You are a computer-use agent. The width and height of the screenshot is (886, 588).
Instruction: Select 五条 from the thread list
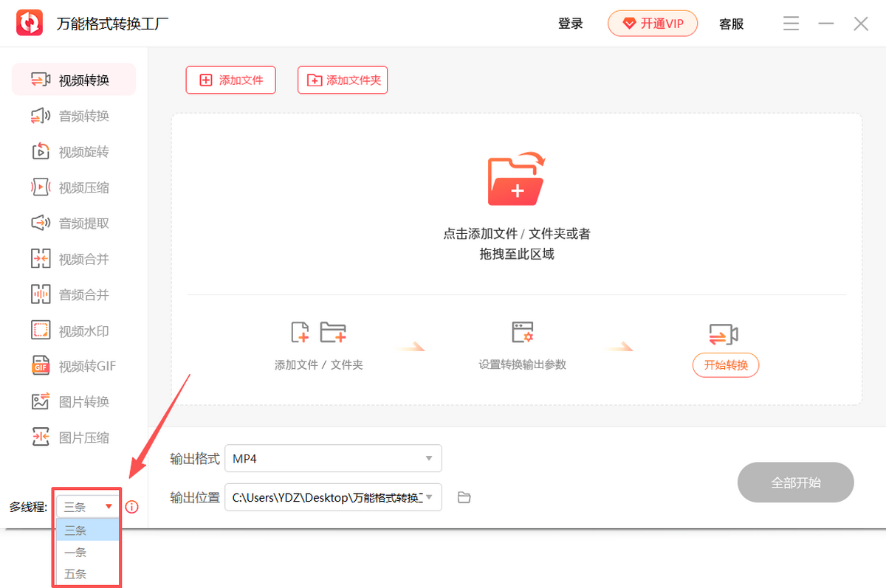75,573
